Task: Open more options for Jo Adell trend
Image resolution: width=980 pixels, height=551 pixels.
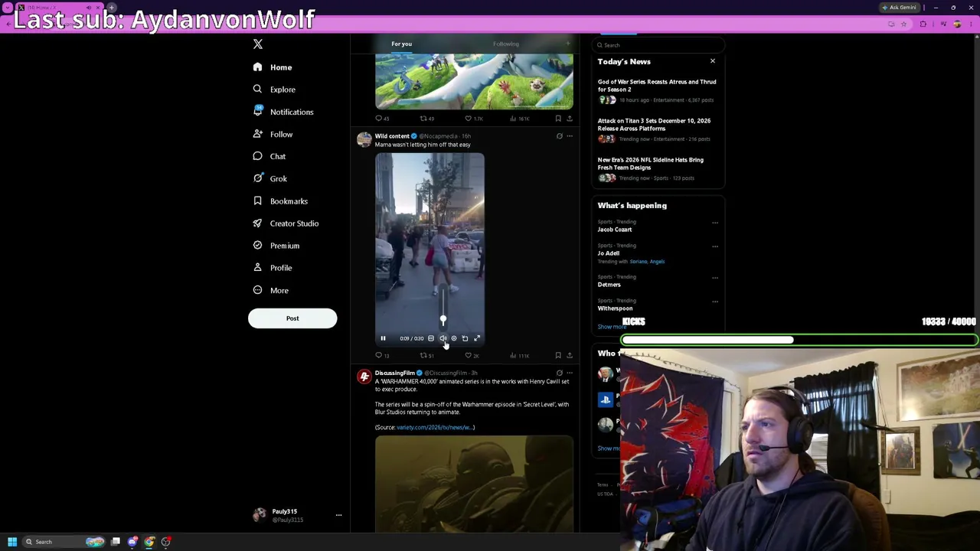Action: [715, 246]
